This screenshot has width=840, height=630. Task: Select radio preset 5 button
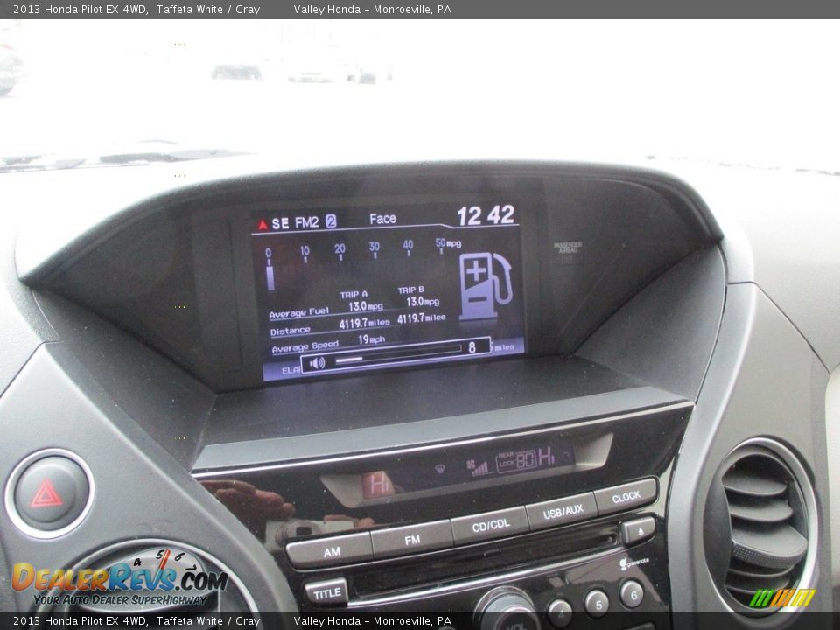[597, 601]
